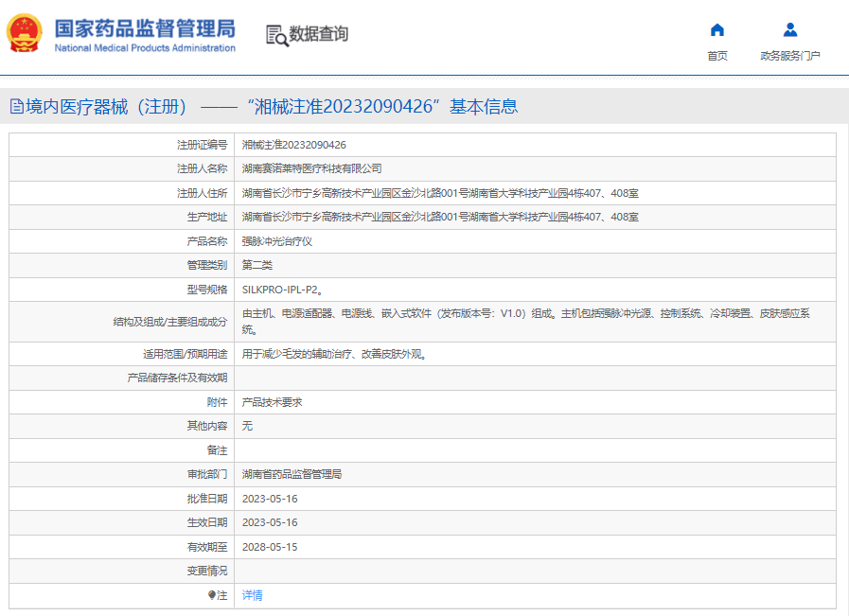849x616 pixels.
Task: Click the 产品技术要求 value
Action: [272, 402]
